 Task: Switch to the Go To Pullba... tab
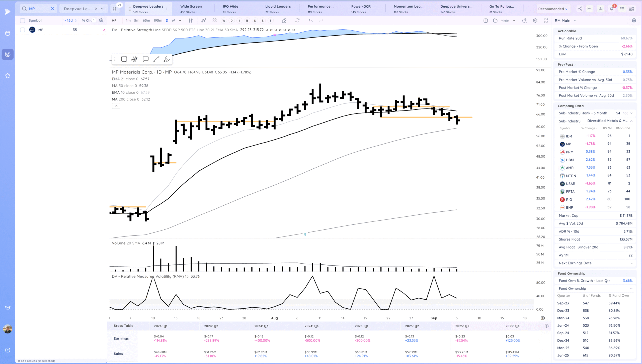coord(502,9)
